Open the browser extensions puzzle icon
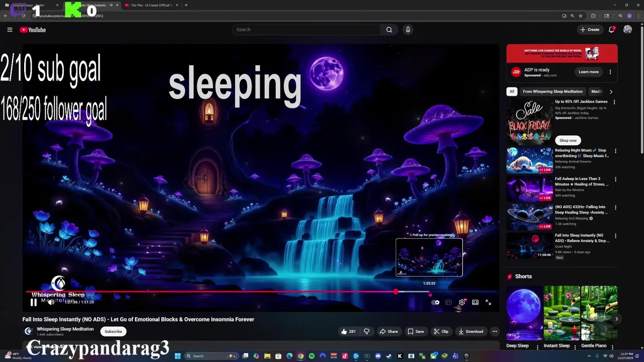This screenshot has height=362, width=644. [x=593, y=16]
